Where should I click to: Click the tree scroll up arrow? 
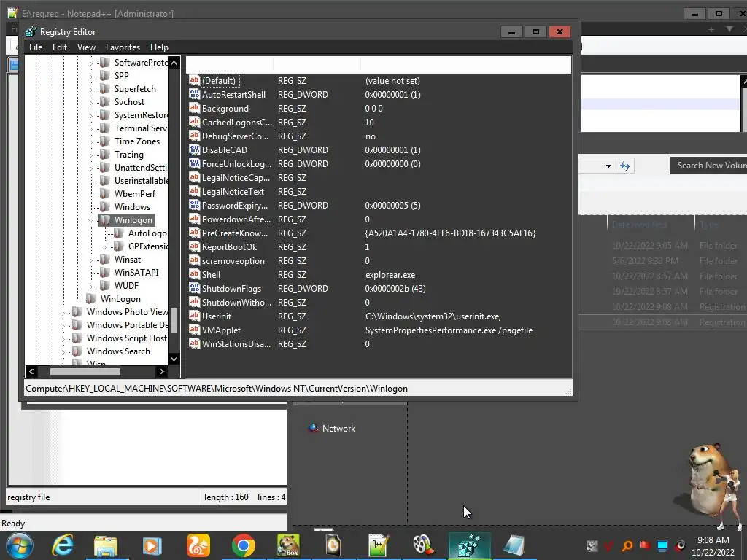[174, 63]
